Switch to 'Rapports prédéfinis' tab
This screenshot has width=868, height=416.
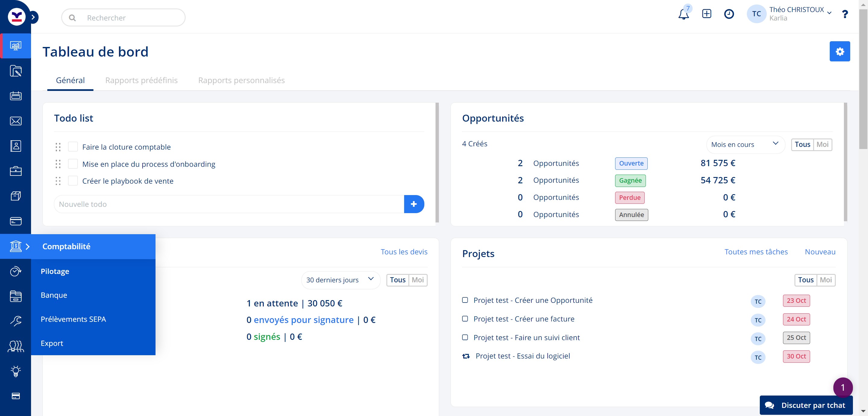point(141,80)
